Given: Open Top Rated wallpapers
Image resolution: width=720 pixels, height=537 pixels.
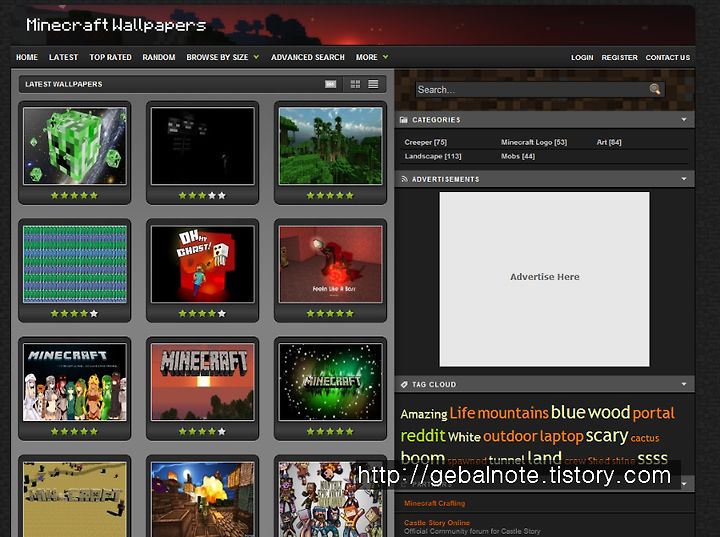Looking at the screenshot, I should coord(110,57).
